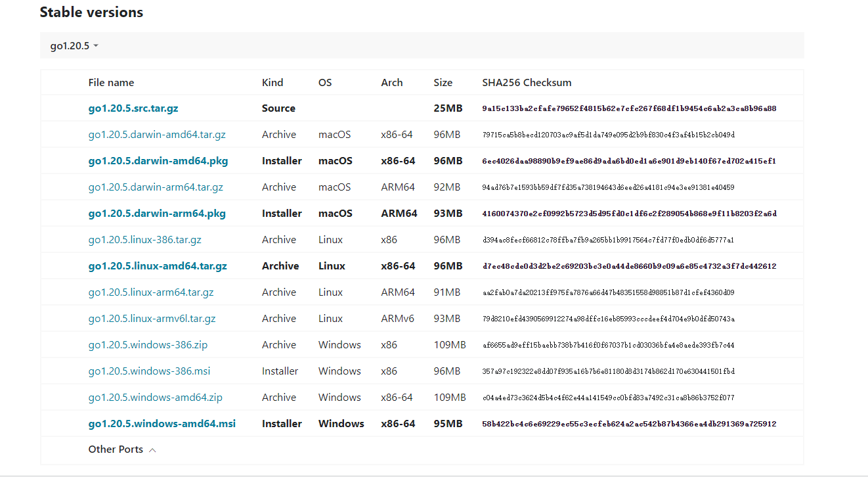
Task: Download go1.20.5.darwin-amd64.pkg installer
Action: click(x=158, y=161)
